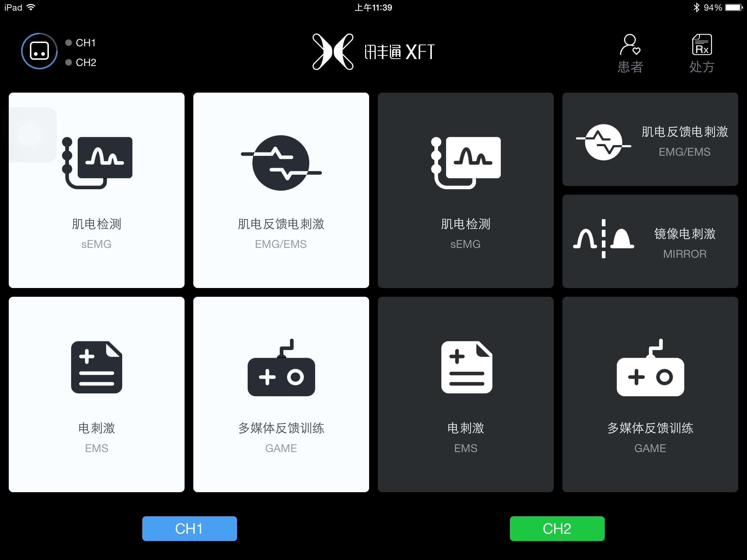This screenshot has height=560, width=747.
Task: Tap the blue CH1 button
Action: (x=190, y=529)
